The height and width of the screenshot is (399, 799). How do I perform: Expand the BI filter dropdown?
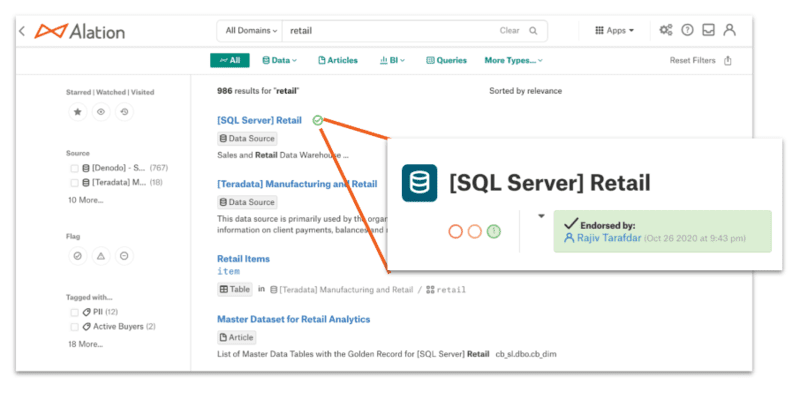pos(392,61)
